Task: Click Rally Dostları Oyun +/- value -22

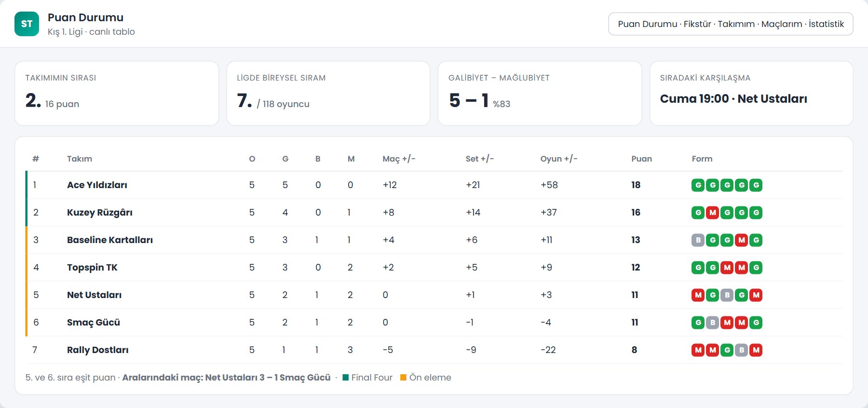Action: tap(548, 350)
